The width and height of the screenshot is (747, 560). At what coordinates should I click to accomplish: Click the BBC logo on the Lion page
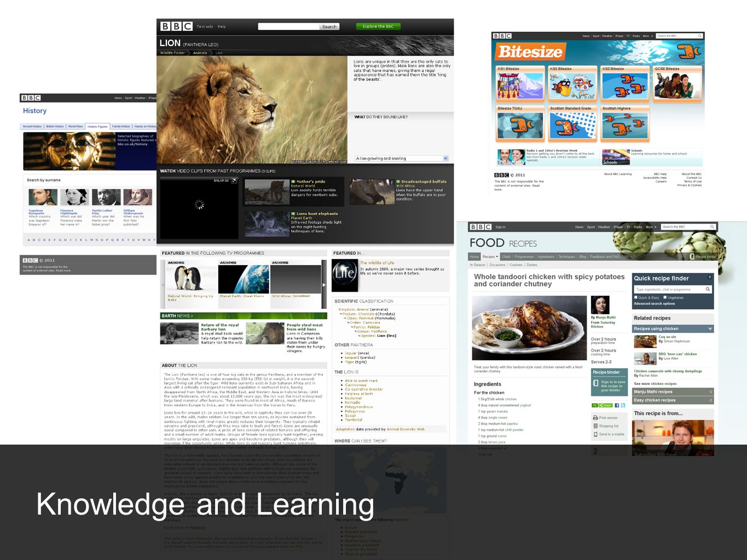click(x=176, y=26)
